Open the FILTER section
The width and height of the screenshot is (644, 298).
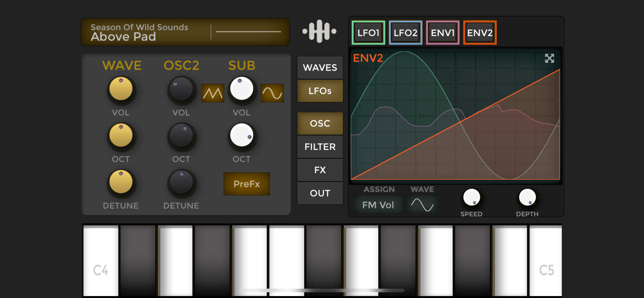(320, 147)
